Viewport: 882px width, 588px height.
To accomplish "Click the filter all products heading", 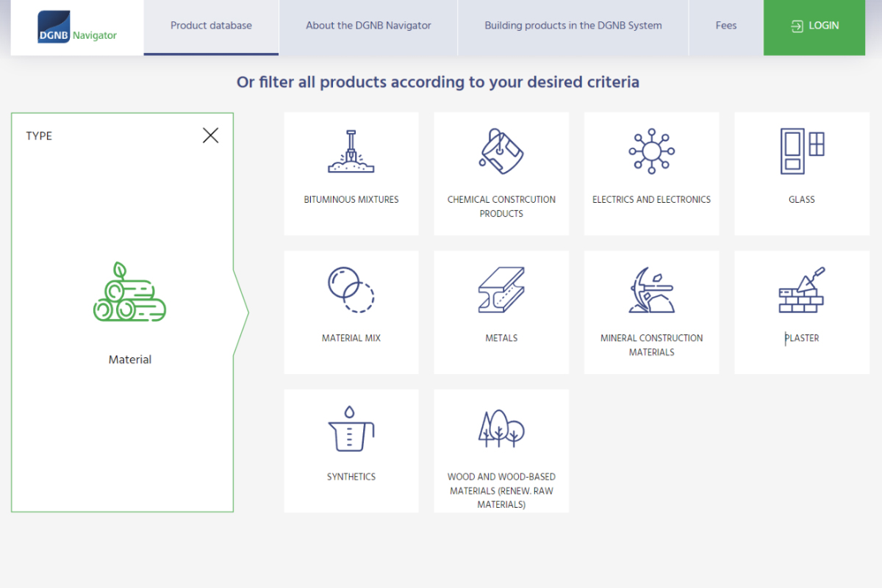I will [438, 82].
